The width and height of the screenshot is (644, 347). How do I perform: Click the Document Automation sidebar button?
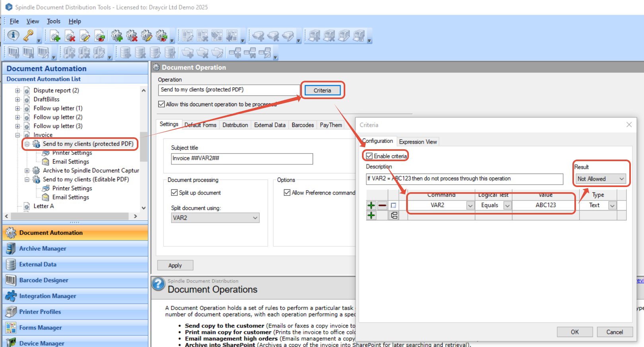click(x=76, y=233)
